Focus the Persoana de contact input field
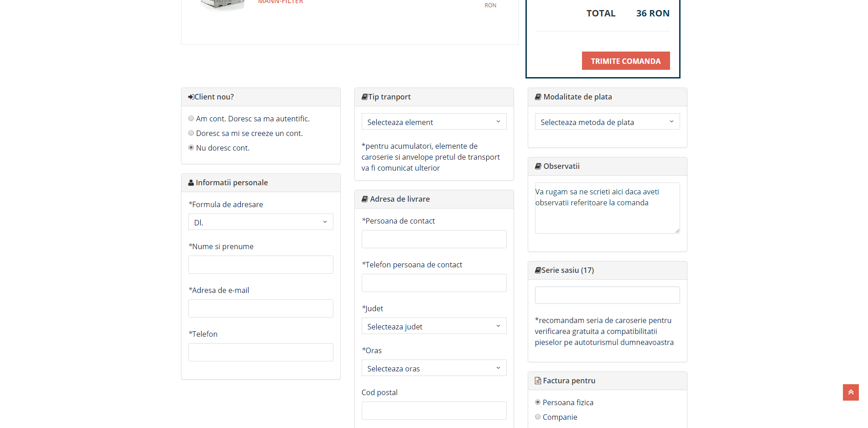868x428 pixels. pyautogui.click(x=434, y=239)
